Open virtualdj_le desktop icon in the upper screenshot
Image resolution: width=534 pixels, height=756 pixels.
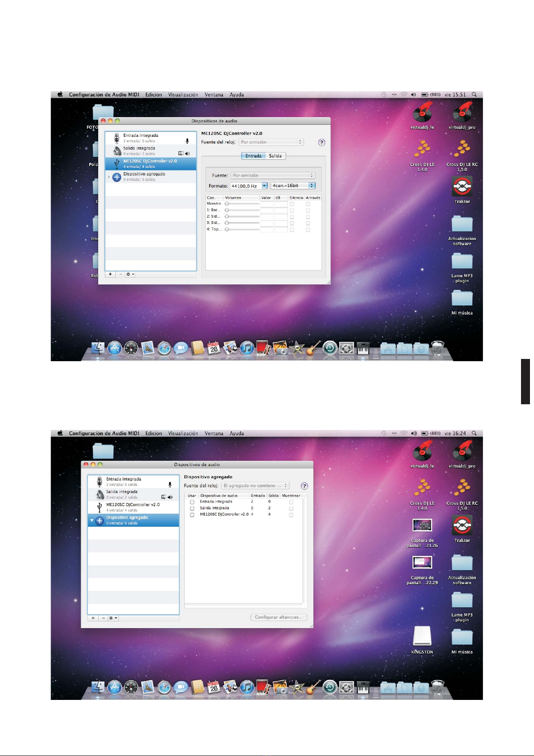[x=422, y=112]
